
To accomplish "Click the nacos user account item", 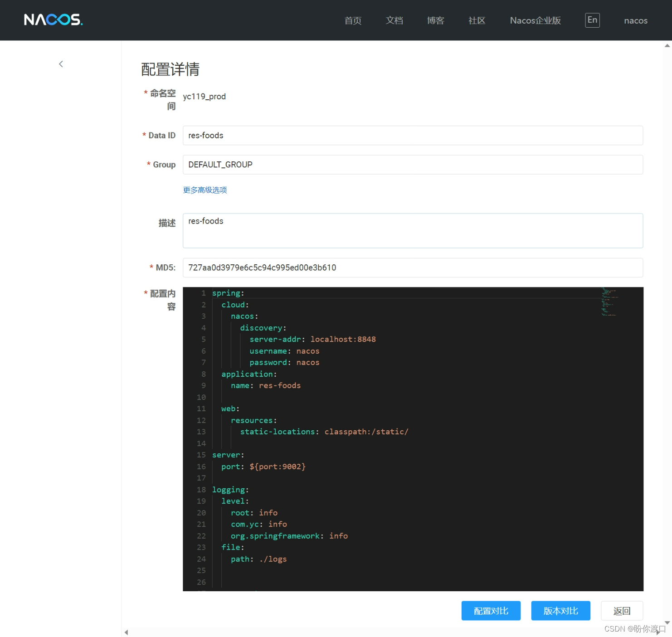I will [635, 20].
